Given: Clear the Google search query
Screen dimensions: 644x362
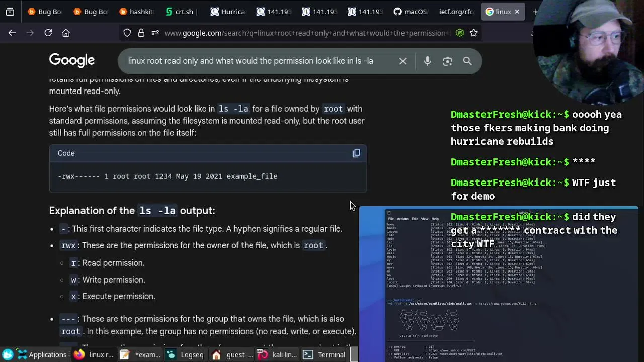Looking at the screenshot, I should click(403, 61).
